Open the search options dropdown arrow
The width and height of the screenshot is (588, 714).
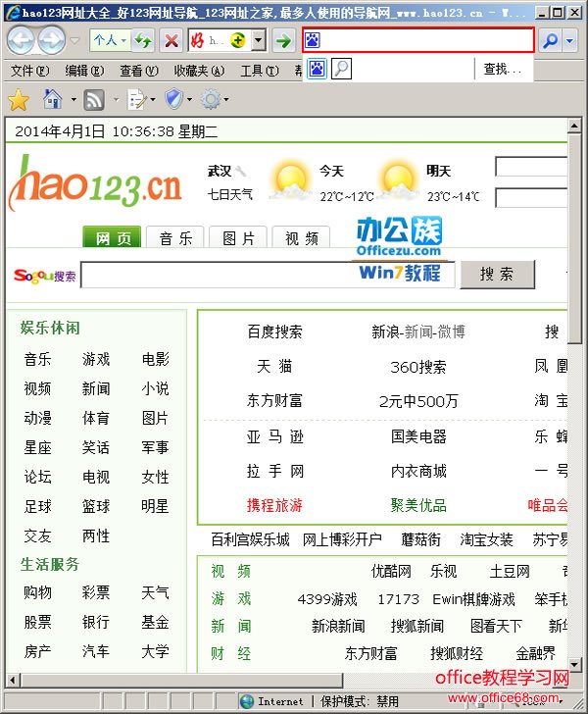(x=569, y=40)
